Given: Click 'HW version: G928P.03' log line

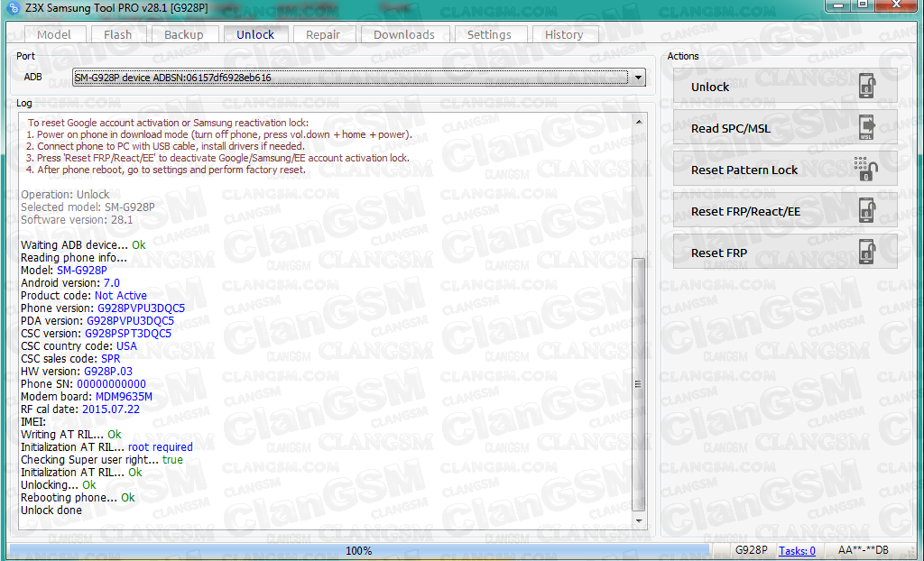Looking at the screenshot, I should pos(77,372).
